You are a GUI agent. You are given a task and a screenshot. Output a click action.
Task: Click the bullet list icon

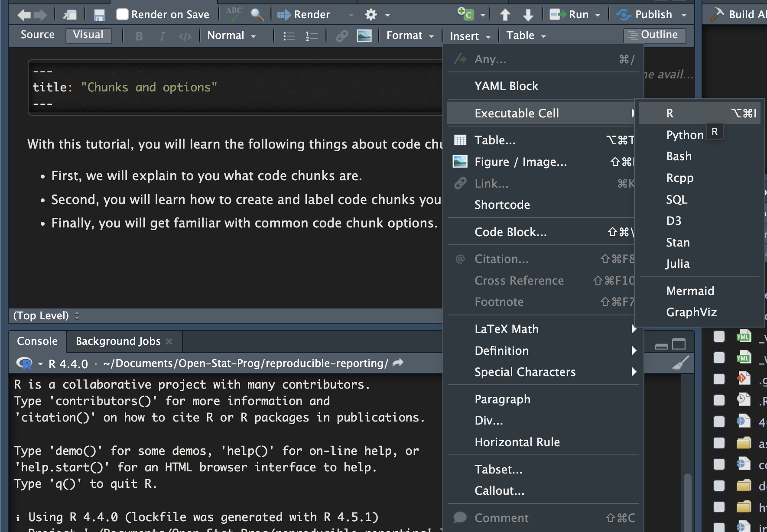coord(289,36)
